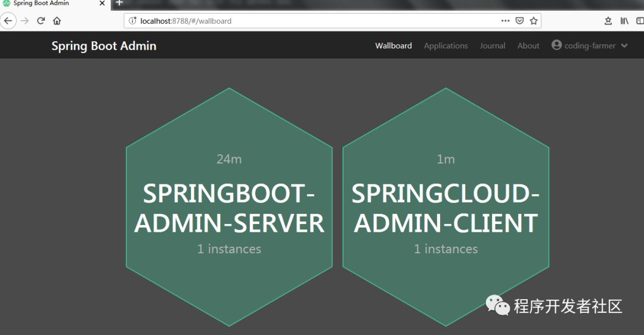Viewport: 644px width, 335px height.
Task: Go back with the browser back arrow
Action: (x=8, y=20)
